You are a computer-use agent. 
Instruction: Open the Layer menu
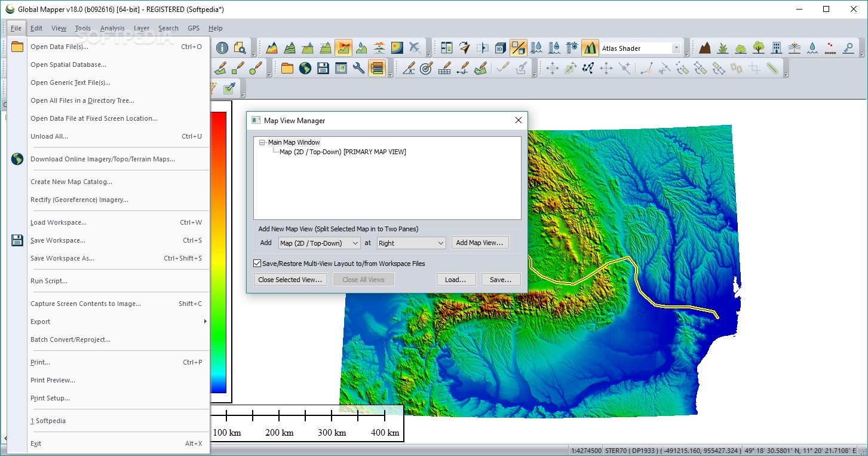click(x=142, y=28)
